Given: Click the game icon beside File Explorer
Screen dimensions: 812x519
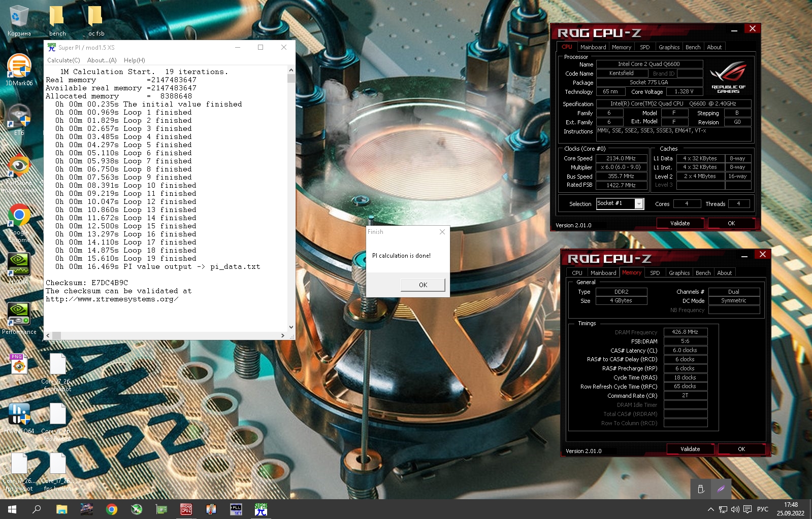Looking at the screenshot, I should coord(86,509).
